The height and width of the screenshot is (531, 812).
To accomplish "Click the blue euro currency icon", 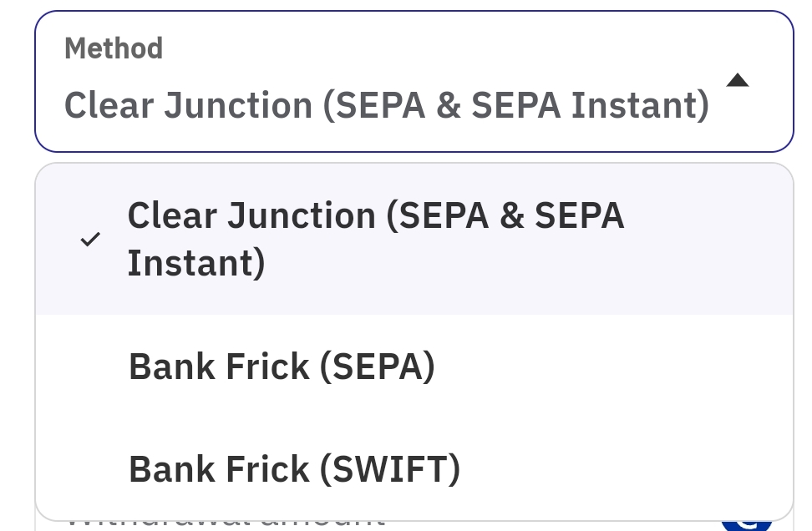I will point(747,523).
